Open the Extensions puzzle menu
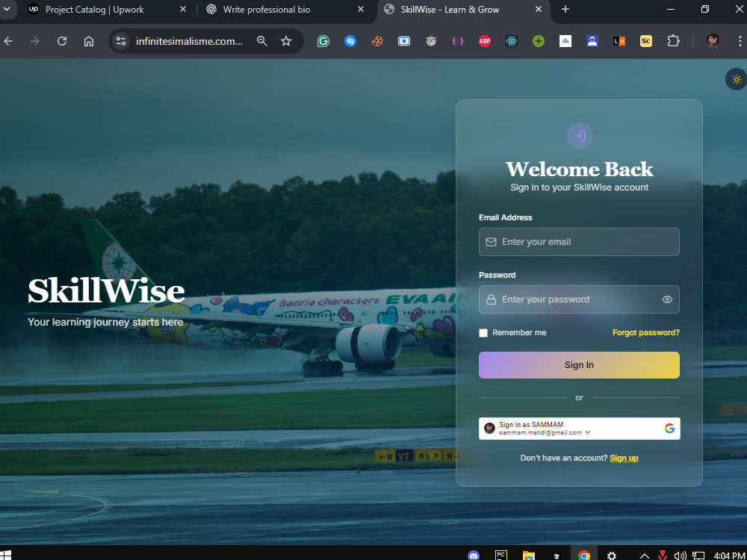Viewport: 747px width, 560px height. click(673, 41)
